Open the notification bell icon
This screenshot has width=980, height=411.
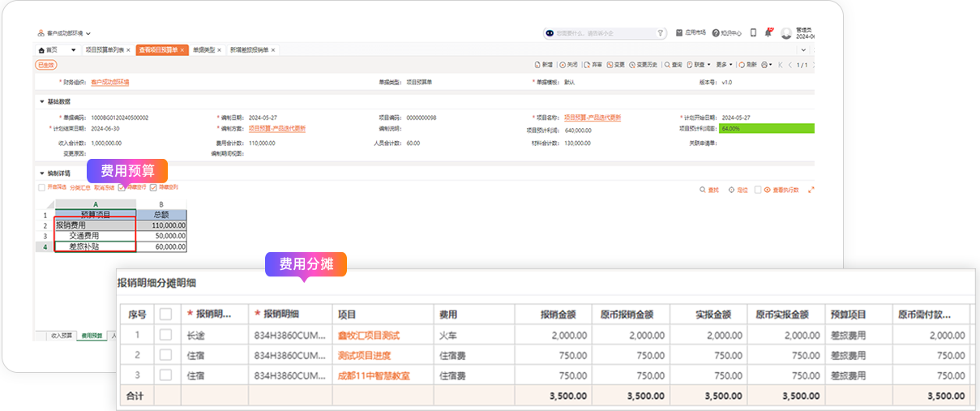pos(768,33)
